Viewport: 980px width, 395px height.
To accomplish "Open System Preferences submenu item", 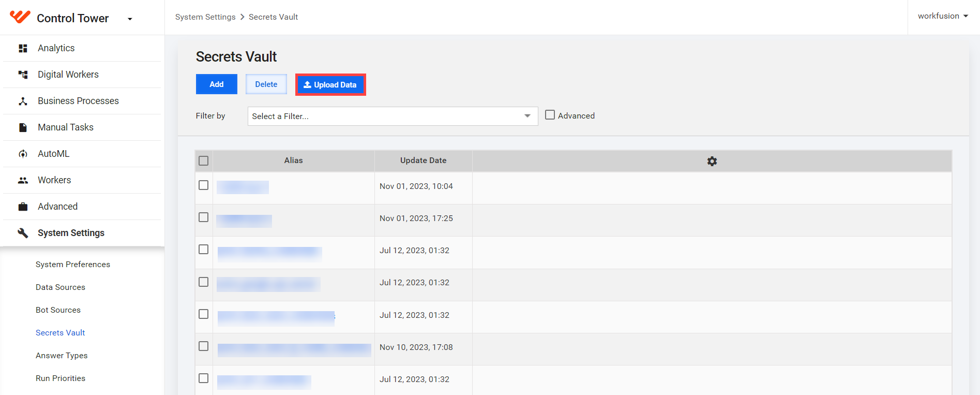I will click(x=73, y=265).
